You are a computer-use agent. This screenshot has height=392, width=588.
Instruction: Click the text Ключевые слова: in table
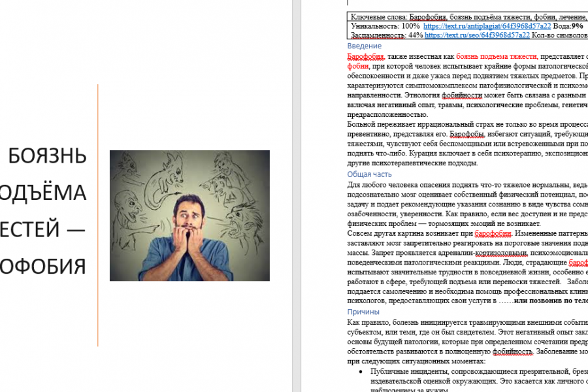click(x=379, y=17)
